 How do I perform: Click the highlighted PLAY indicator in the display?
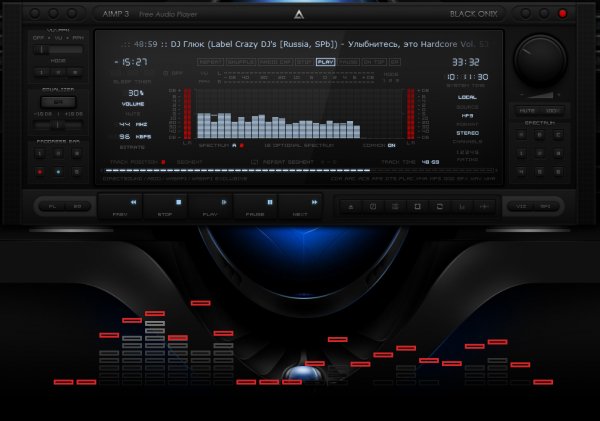[326, 62]
